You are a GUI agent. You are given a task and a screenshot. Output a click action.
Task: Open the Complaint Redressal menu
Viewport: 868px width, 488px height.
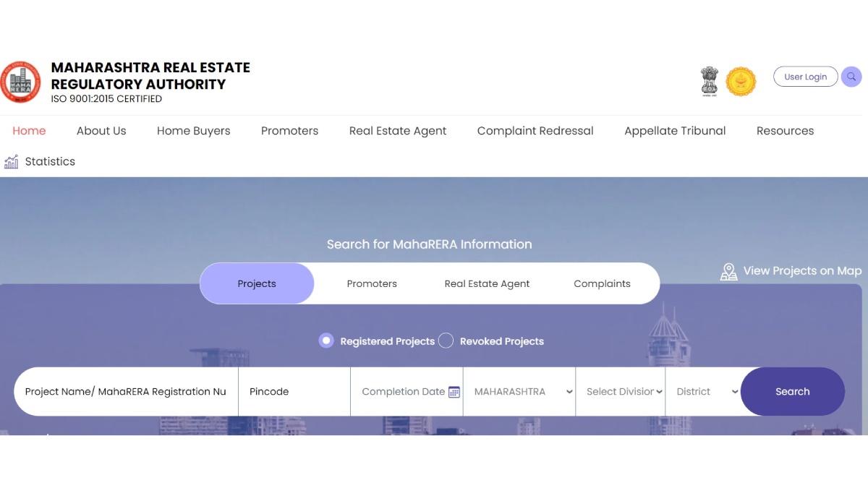(x=535, y=131)
